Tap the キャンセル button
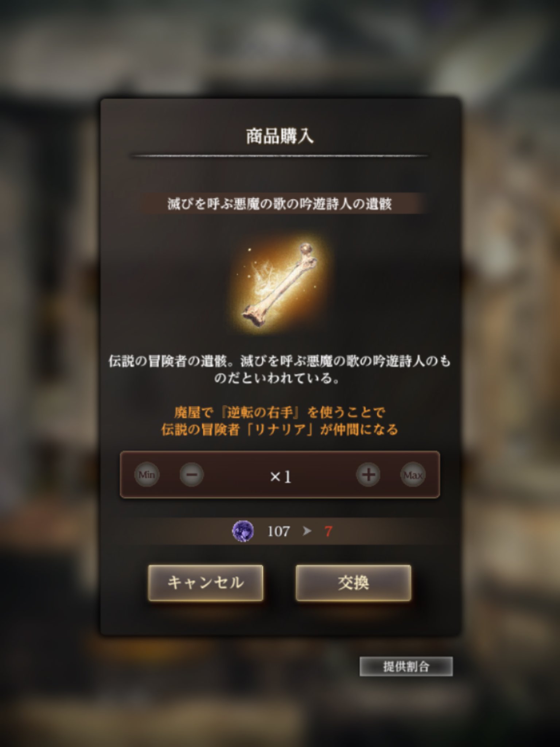 coord(206,582)
